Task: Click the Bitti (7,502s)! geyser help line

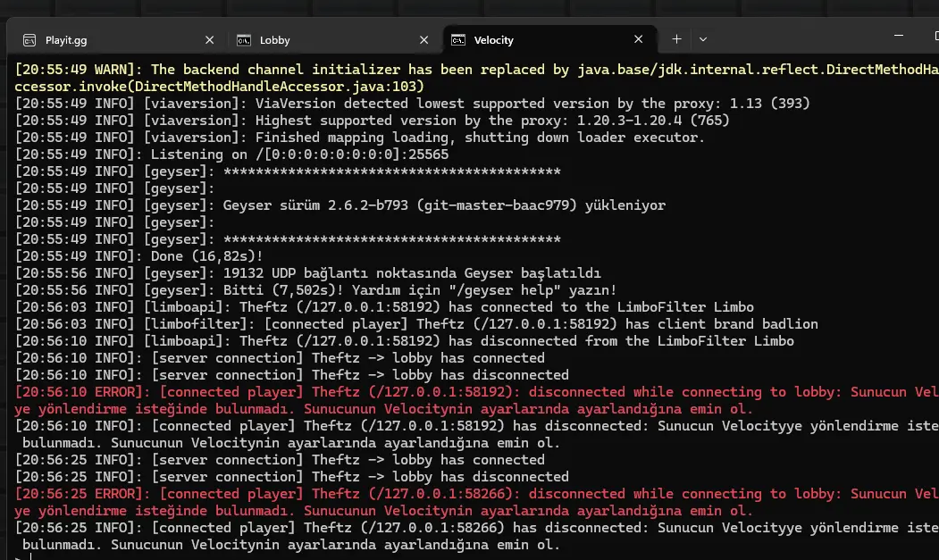Action: point(315,290)
